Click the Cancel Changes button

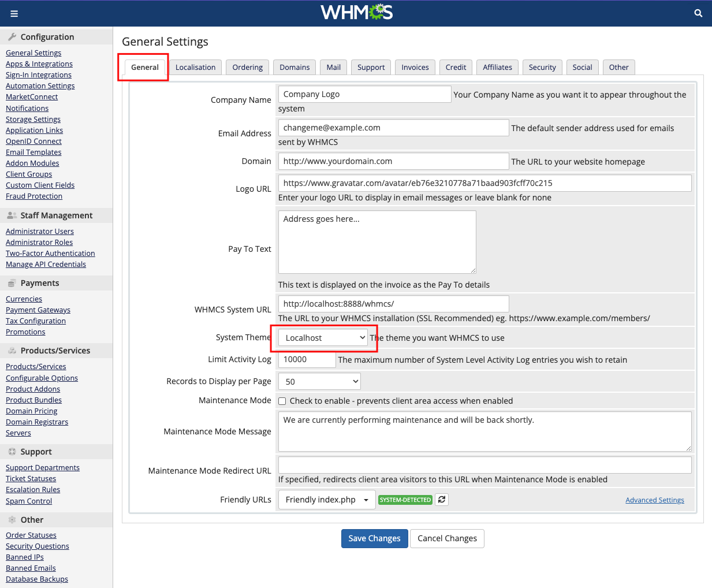447,538
